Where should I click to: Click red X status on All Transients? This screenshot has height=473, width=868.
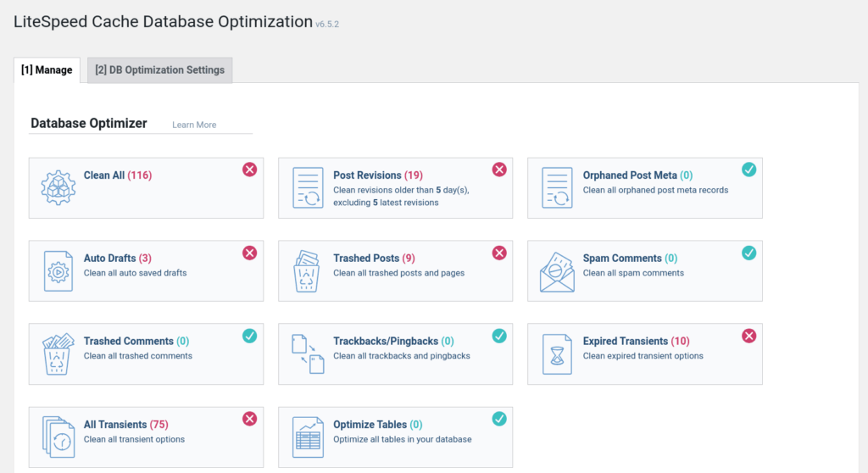pyautogui.click(x=250, y=419)
